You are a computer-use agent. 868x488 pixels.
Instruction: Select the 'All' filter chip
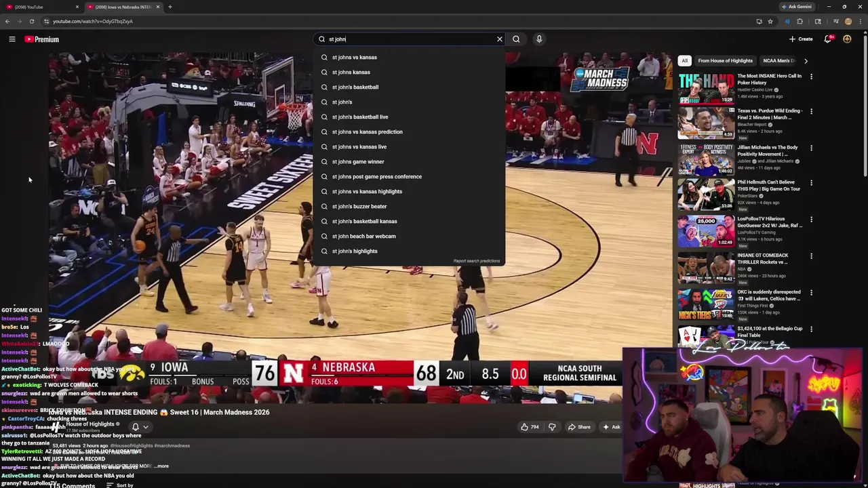click(x=684, y=60)
